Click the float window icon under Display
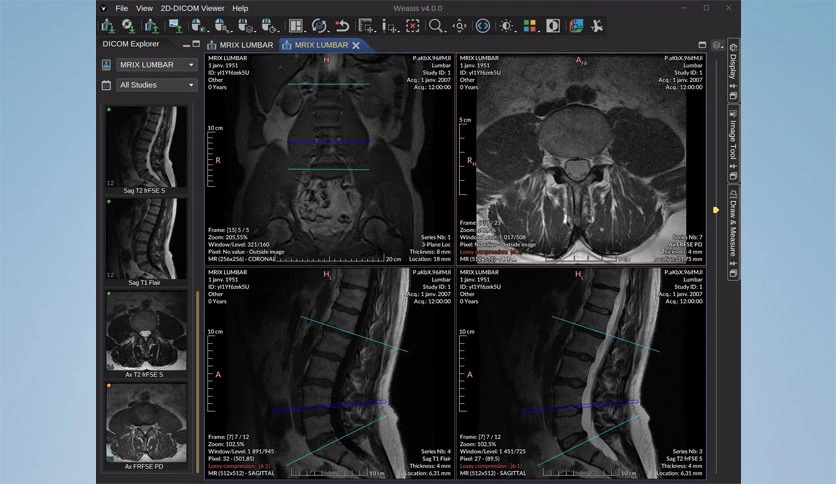The width and height of the screenshot is (836, 484). pyautogui.click(x=733, y=96)
